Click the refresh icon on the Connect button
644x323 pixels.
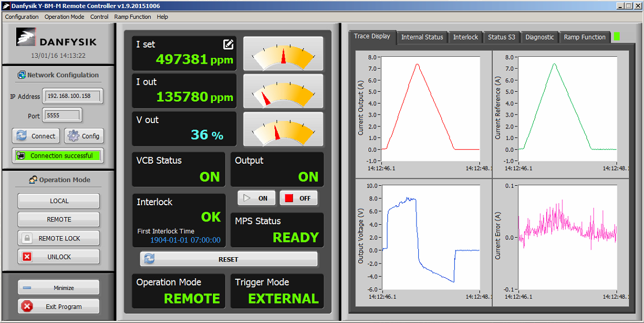[x=22, y=136]
